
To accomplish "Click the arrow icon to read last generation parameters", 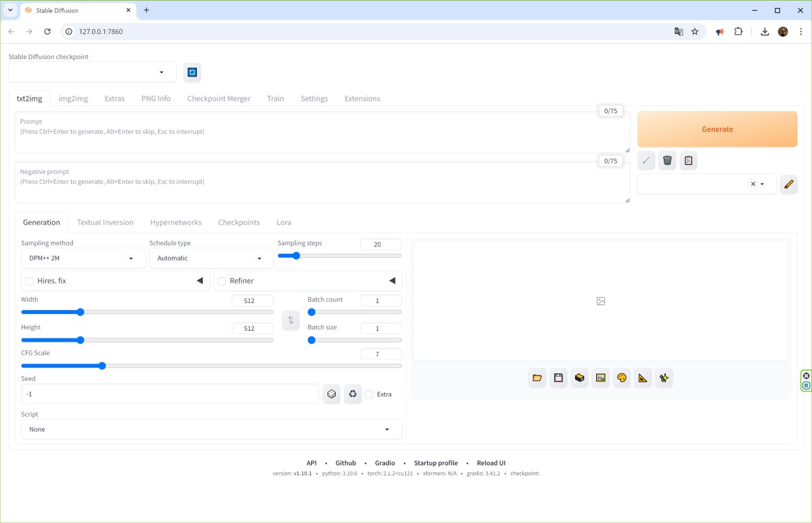I will tap(646, 160).
